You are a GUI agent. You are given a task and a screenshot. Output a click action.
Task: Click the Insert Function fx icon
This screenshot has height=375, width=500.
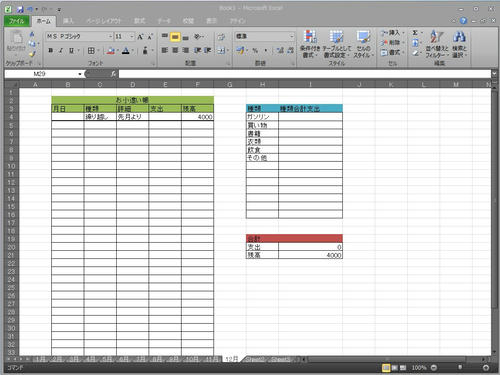pyautogui.click(x=113, y=74)
